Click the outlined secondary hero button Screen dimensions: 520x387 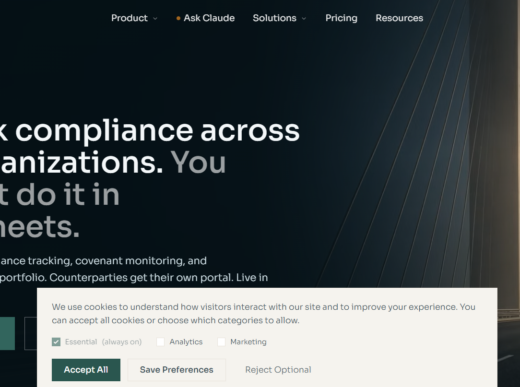pyautogui.click(x=30, y=333)
